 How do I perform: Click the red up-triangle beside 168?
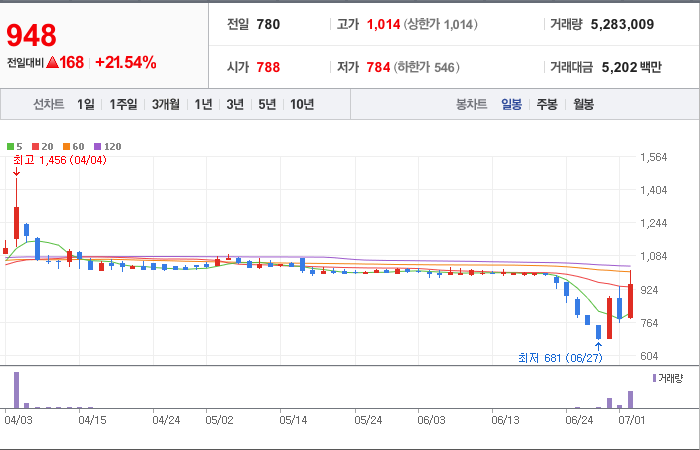(52, 63)
